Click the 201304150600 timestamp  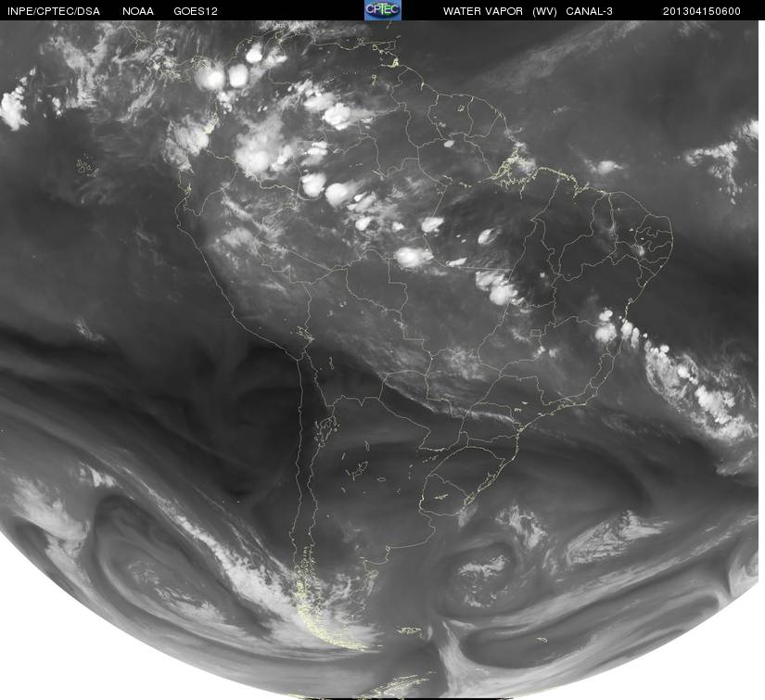pos(702,11)
